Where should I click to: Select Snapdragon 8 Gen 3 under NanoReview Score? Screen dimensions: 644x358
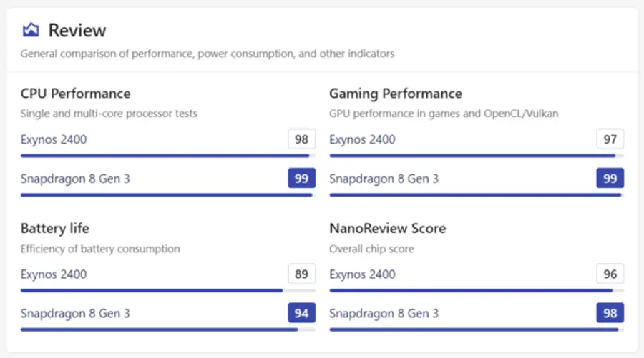click(x=384, y=313)
